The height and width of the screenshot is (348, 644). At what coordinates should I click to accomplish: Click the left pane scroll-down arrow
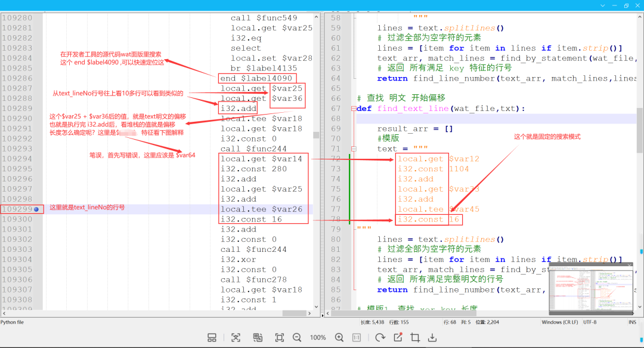click(x=316, y=306)
